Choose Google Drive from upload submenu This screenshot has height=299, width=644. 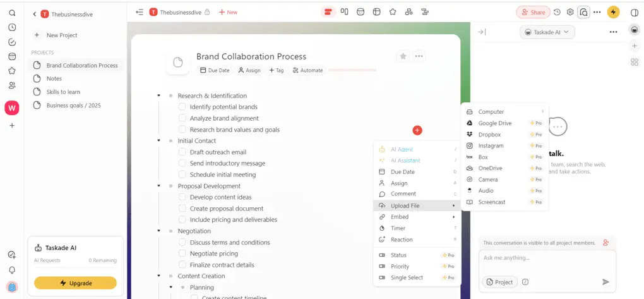[495, 123]
